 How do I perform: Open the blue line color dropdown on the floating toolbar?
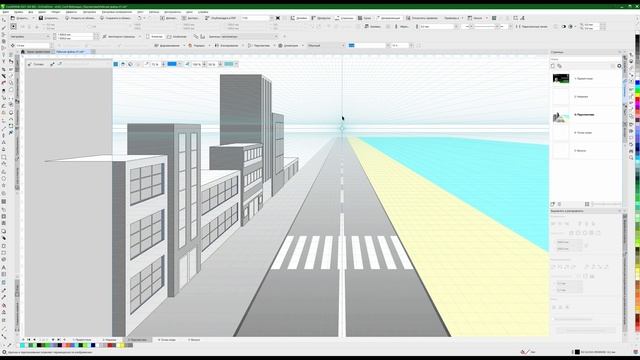pos(179,64)
